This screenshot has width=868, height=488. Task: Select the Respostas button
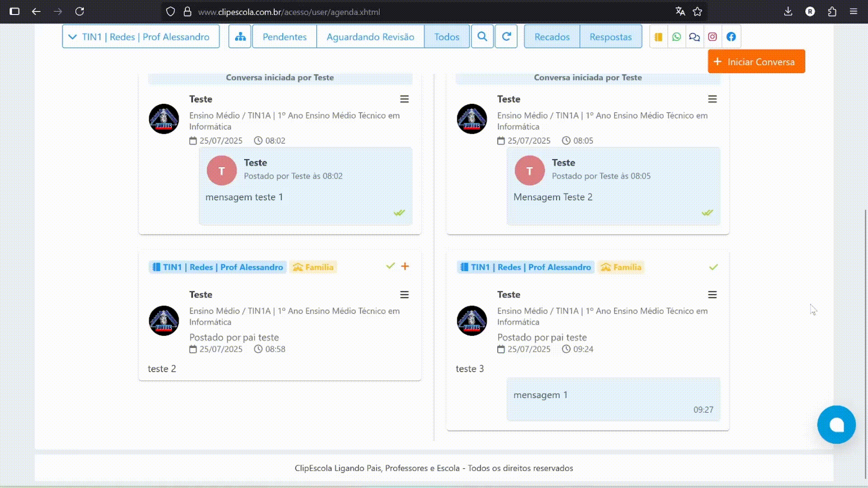610,37
